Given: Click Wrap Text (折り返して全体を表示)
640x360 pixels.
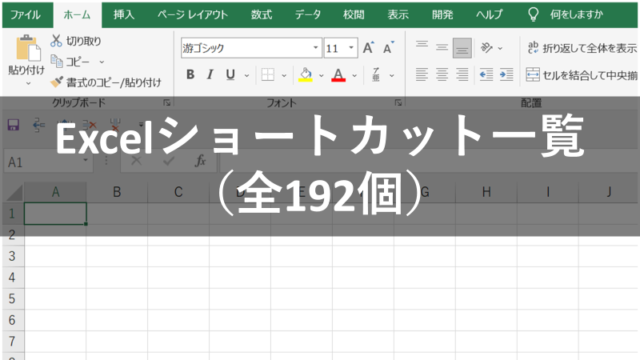Looking at the screenshot, I should (x=581, y=48).
